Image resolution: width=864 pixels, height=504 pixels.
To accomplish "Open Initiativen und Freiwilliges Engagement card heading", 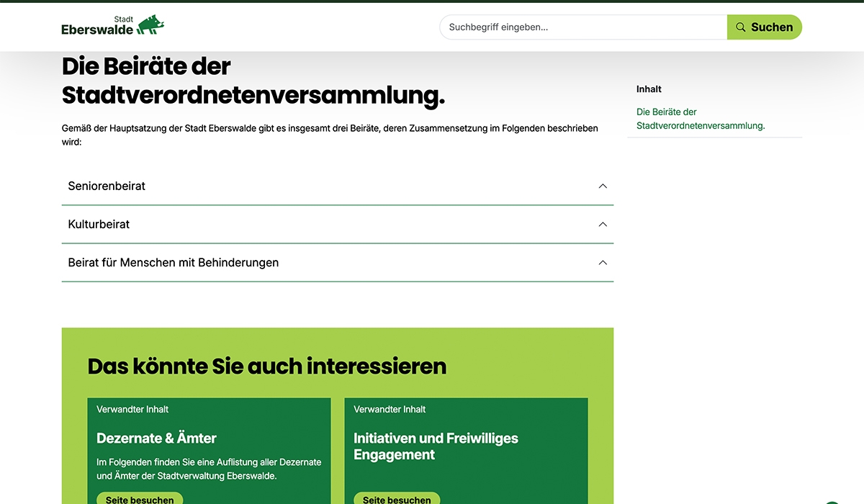I will point(436,446).
